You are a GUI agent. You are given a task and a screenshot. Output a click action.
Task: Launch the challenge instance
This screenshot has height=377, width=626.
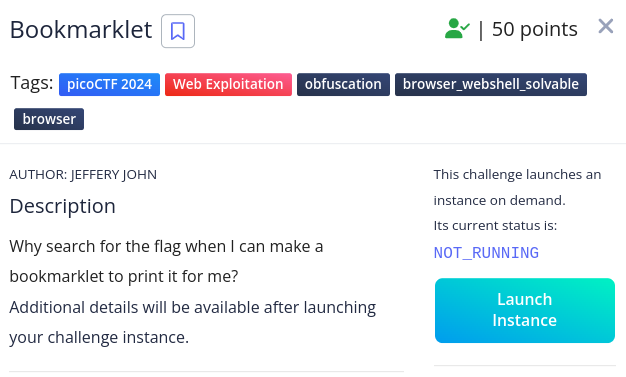(525, 310)
